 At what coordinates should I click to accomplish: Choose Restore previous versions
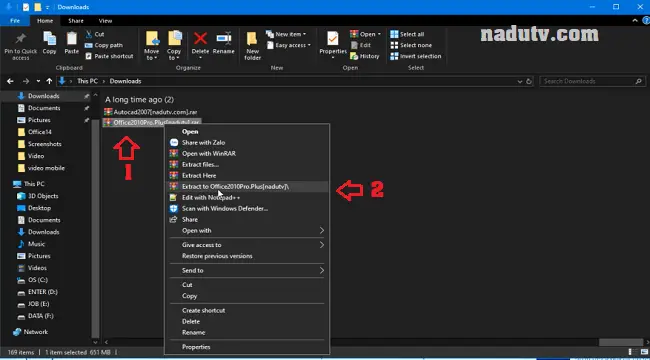point(247,256)
